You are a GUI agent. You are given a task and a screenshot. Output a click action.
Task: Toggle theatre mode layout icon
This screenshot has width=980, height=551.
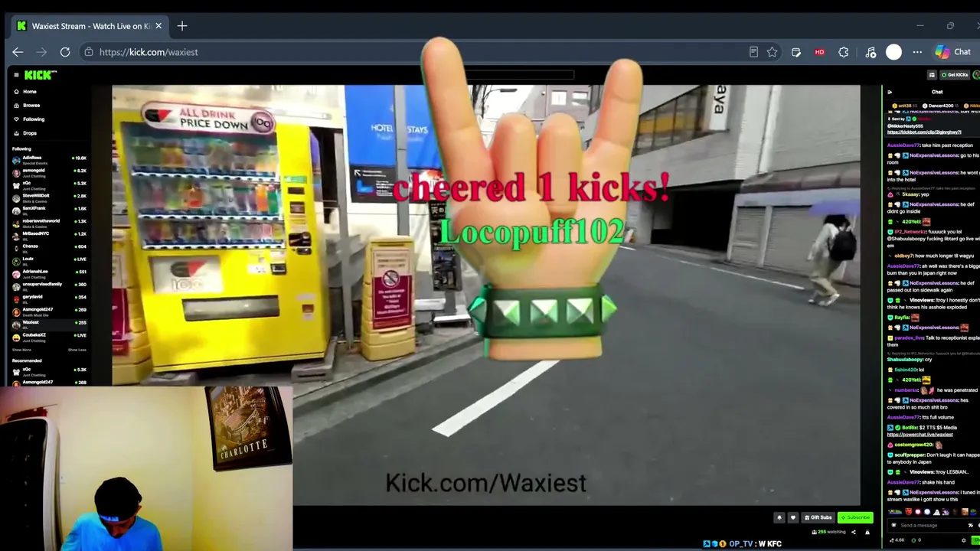tap(932, 75)
